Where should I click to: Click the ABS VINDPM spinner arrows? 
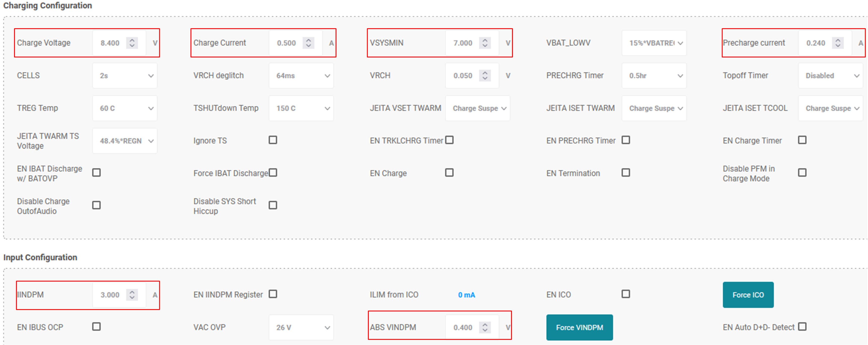click(x=485, y=327)
